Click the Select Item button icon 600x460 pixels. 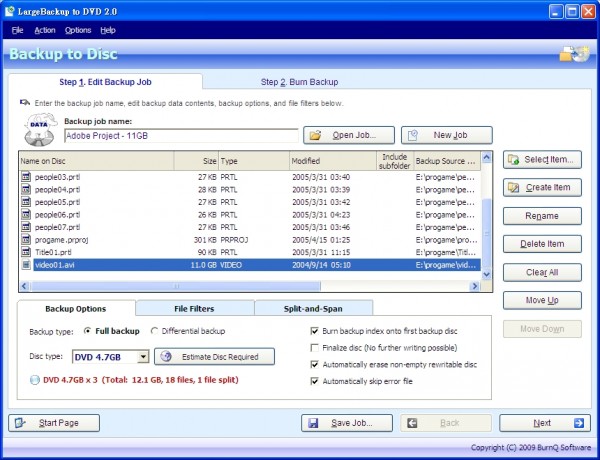click(512, 160)
